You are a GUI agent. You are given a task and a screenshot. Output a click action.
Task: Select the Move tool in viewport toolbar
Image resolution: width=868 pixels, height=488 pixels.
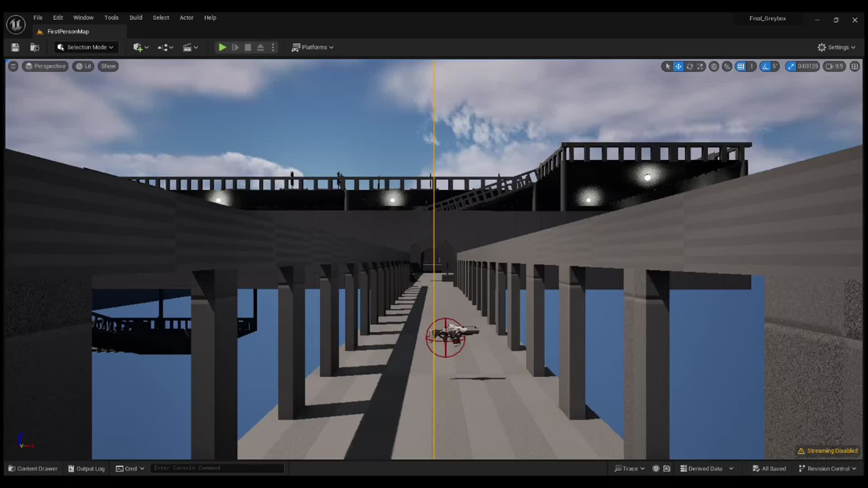point(679,66)
